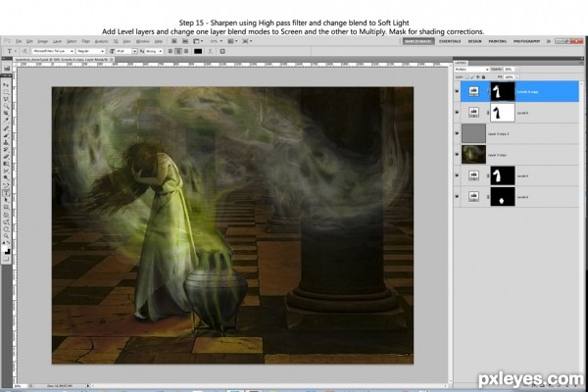The image size is (588, 392).
Task: Select the Quick Selection tool
Action: click(x=7, y=106)
